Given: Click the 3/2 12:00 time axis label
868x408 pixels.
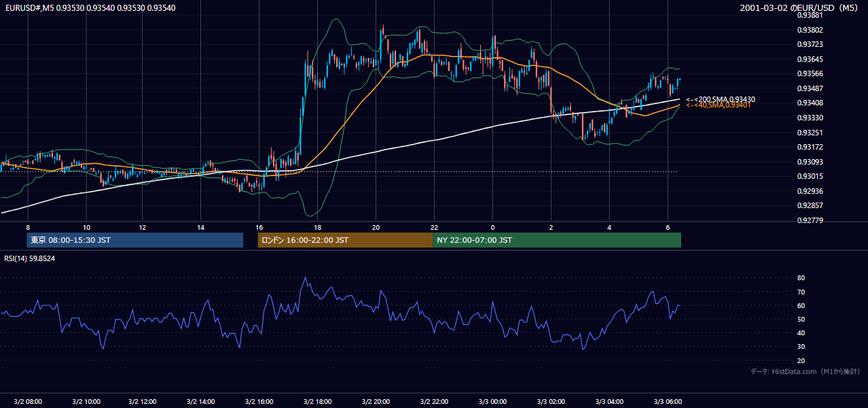Looking at the screenshot, I should (x=143, y=402).
